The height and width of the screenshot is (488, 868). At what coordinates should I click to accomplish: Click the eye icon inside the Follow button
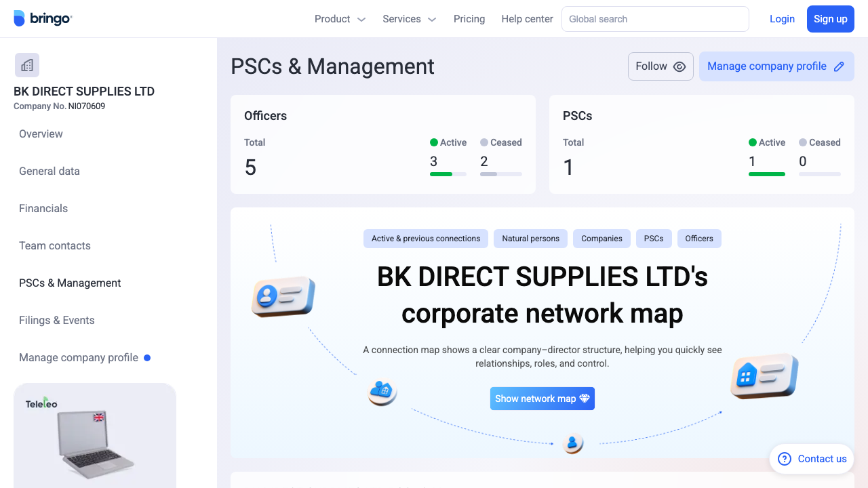pos(679,66)
